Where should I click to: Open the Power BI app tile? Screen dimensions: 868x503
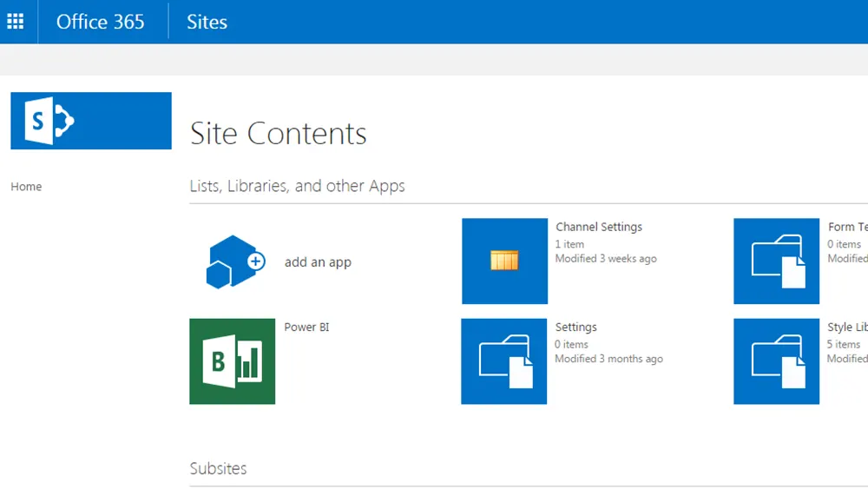pyautogui.click(x=232, y=361)
